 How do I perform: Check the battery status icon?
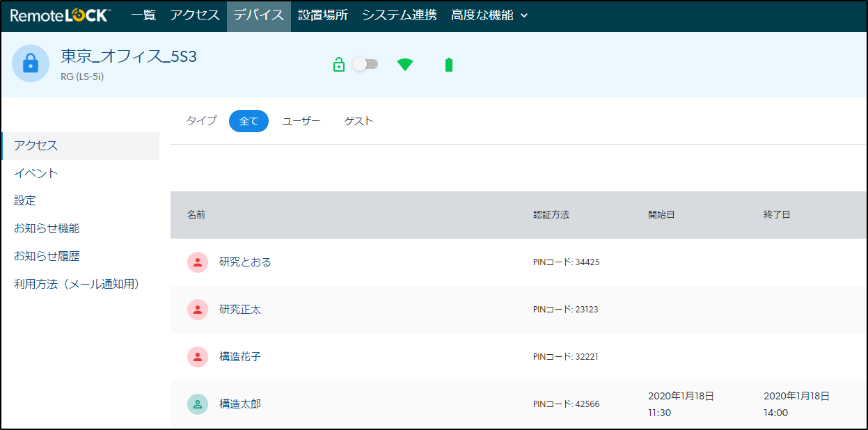coord(448,64)
